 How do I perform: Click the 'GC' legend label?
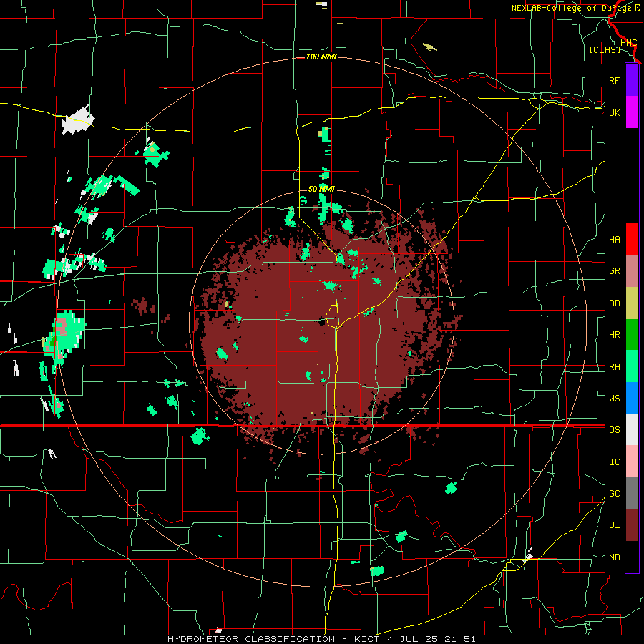pyautogui.click(x=614, y=494)
